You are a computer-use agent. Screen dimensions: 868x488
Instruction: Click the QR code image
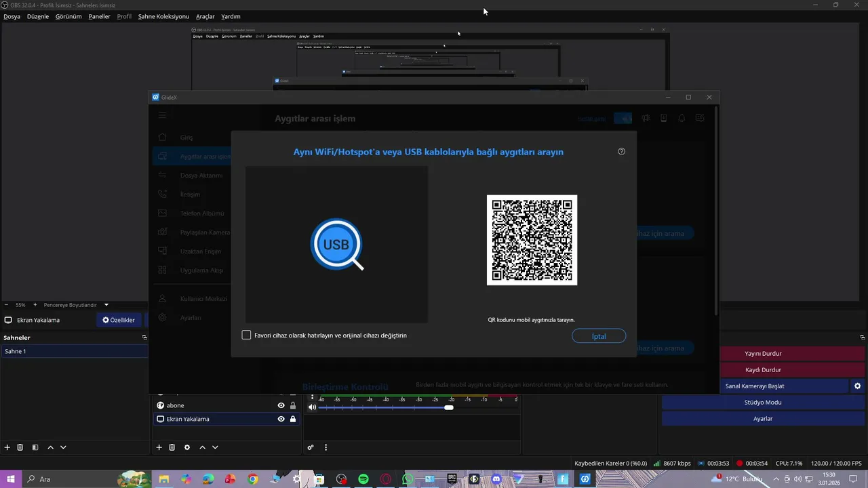pyautogui.click(x=532, y=240)
